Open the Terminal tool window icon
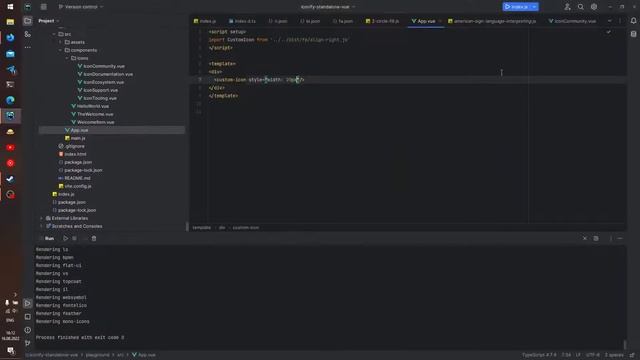Image resolution: width=640 pixels, height=360 pixels. (x=27, y=317)
